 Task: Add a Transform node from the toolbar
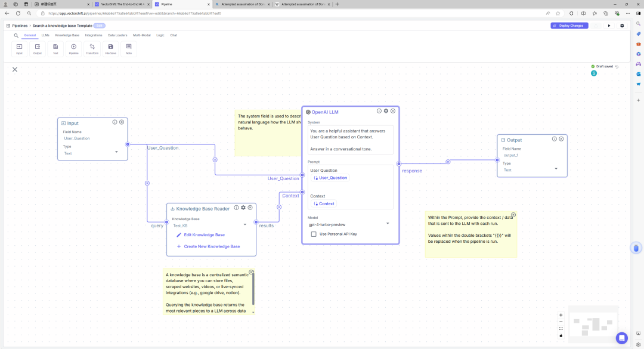click(92, 49)
